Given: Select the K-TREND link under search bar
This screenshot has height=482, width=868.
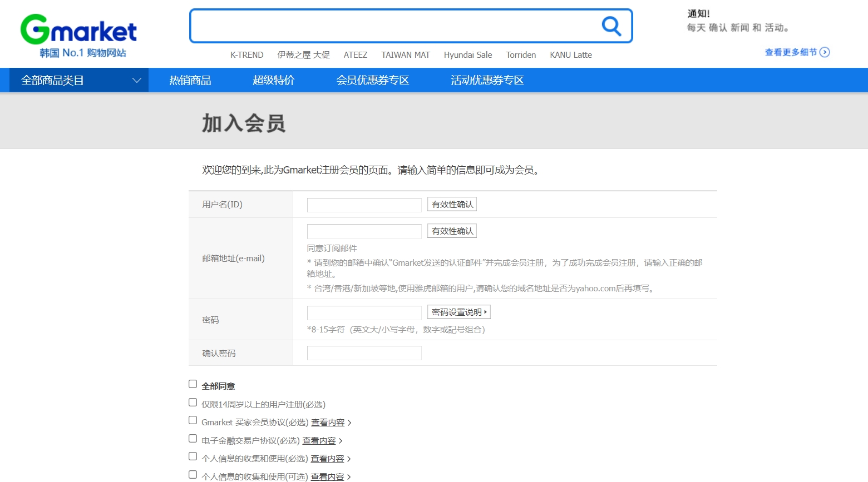Looking at the screenshot, I should [246, 54].
